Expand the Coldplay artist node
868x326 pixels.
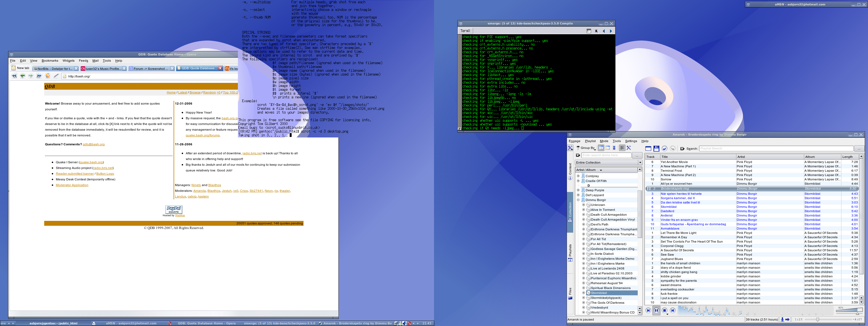[578, 176]
